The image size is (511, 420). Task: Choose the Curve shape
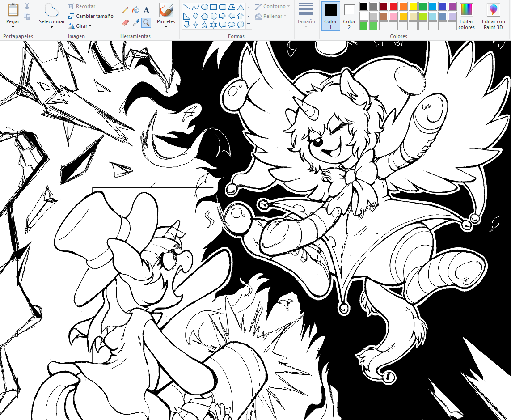(x=195, y=7)
